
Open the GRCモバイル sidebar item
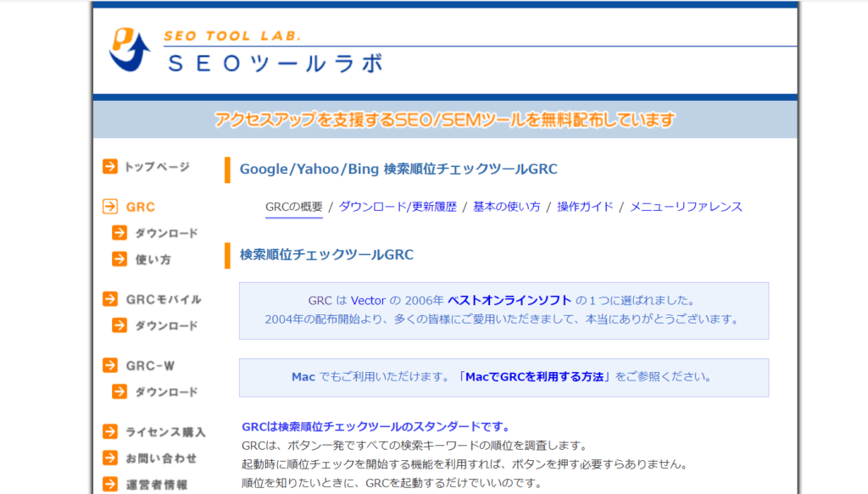pos(164,300)
